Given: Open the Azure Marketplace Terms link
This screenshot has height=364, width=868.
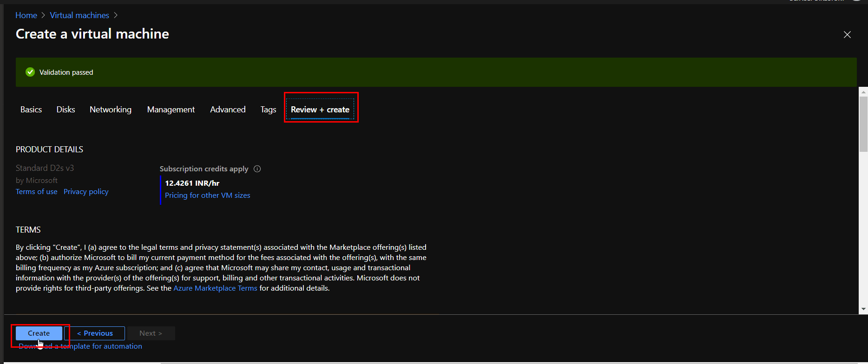Looking at the screenshot, I should coord(215,288).
